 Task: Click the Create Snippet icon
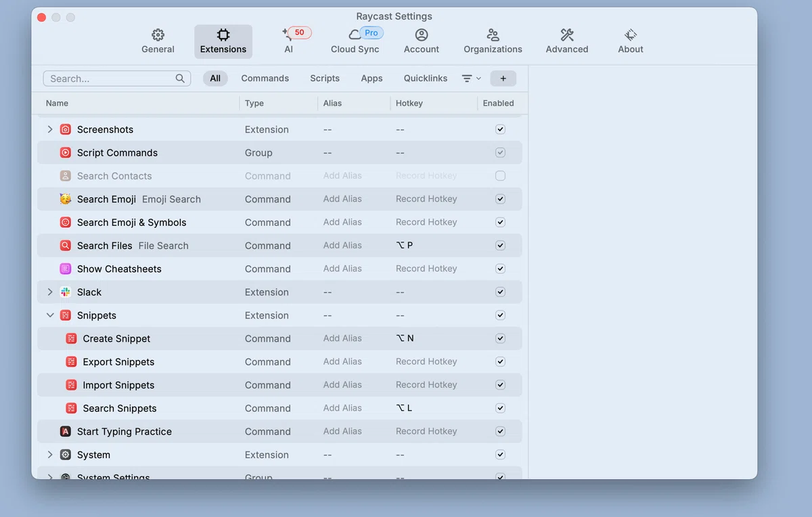tap(71, 338)
